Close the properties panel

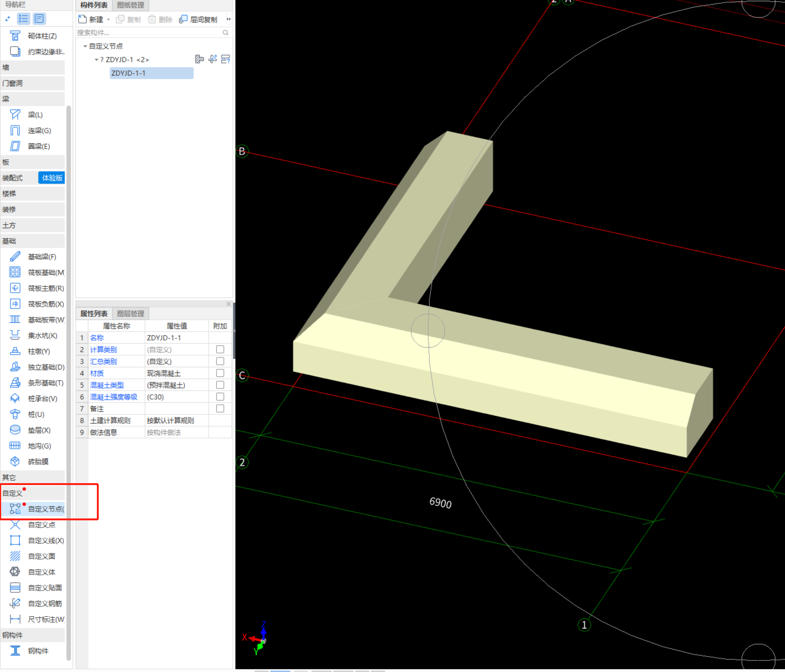click(x=229, y=304)
